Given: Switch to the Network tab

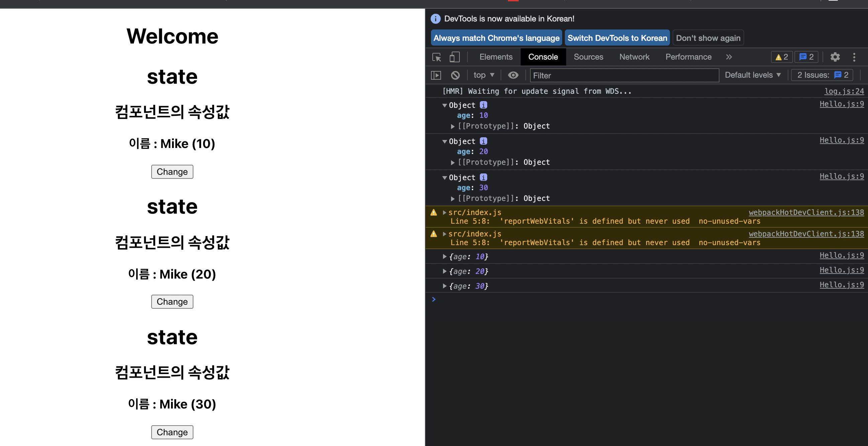Looking at the screenshot, I should (634, 57).
